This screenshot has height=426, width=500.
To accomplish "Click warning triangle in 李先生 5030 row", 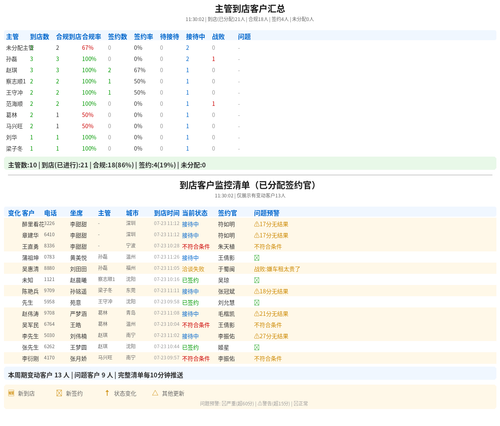I will 257,336.
